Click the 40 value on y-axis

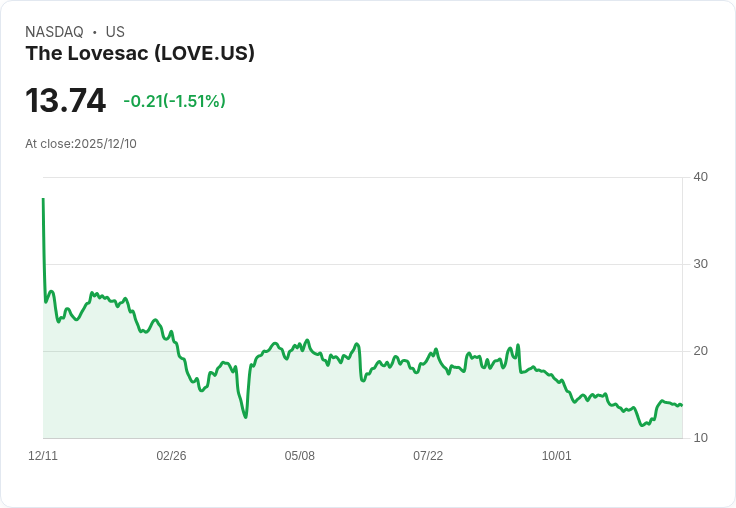[x=701, y=177]
